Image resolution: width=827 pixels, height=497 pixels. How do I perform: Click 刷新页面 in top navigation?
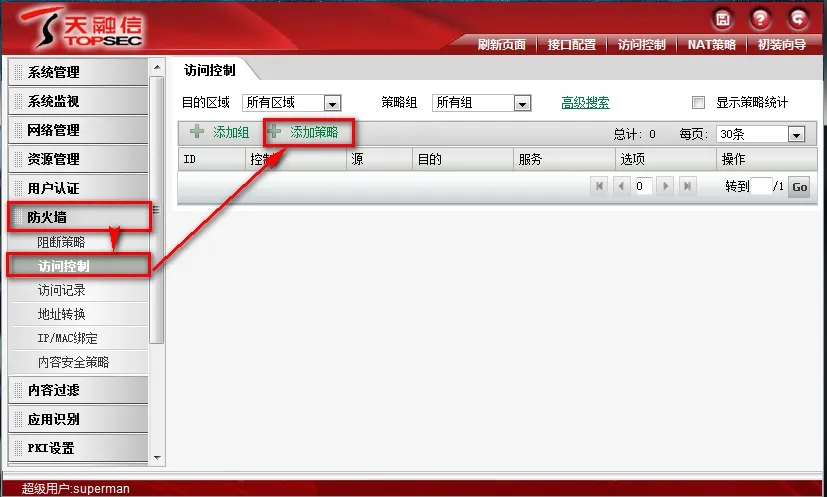coord(502,44)
